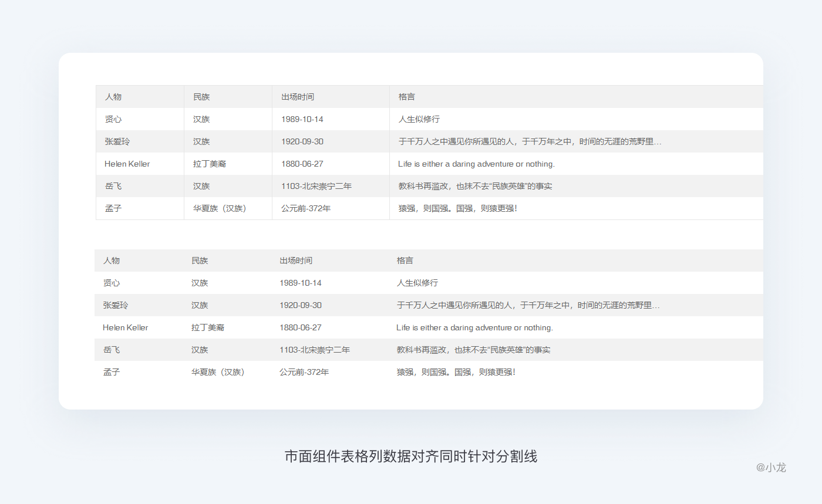The image size is (822, 504).
Task: Click 拉丁美裔 in the bottom borderless table
Action: click(x=208, y=327)
